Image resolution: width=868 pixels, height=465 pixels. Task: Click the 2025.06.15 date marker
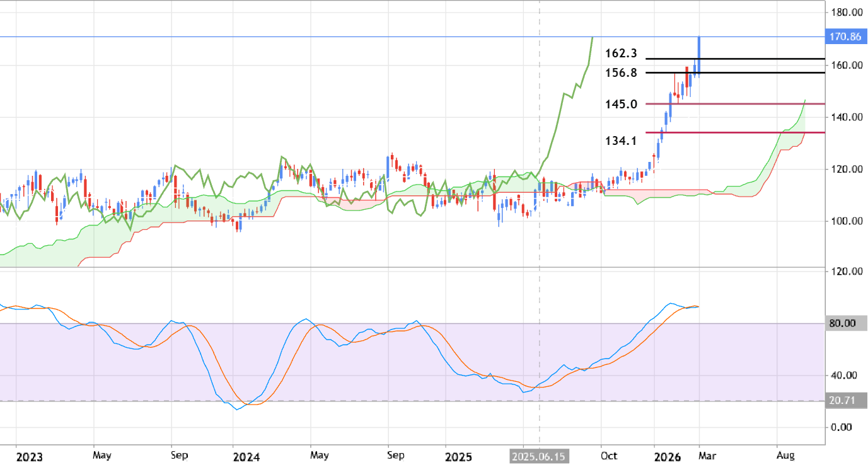click(x=539, y=456)
